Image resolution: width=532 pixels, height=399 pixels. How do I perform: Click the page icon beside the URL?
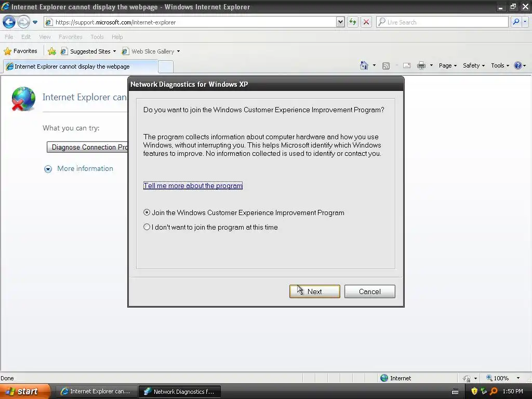49,22
